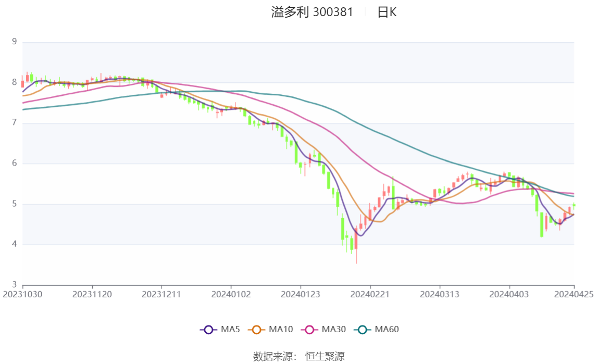This screenshot has width=598, height=364.
Task: Click the 恒生聚源 data source text
Action: (325, 356)
